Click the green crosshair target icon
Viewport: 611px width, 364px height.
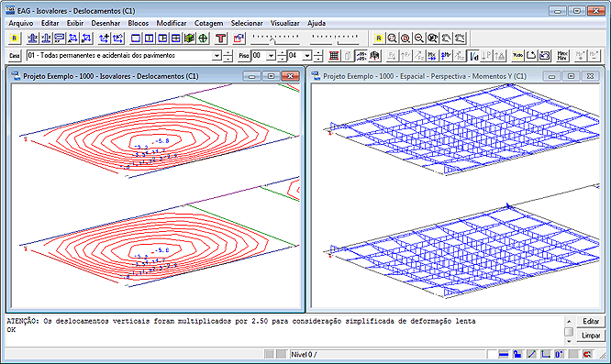pyautogui.click(x=203, y=39)
